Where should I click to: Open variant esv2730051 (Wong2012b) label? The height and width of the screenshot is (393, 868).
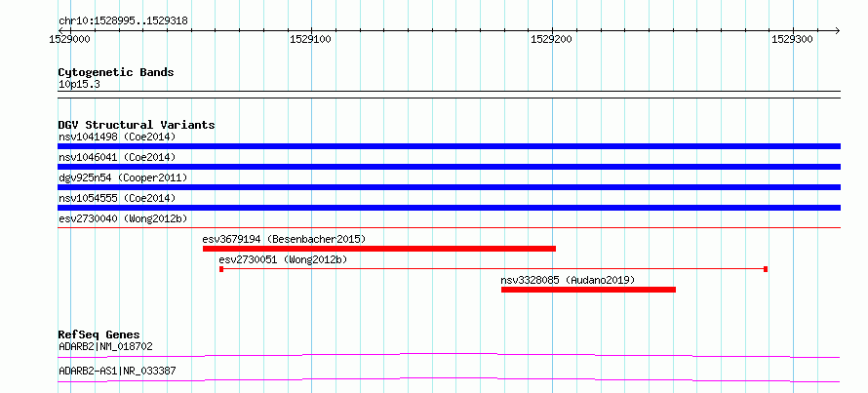coord(283,259)
